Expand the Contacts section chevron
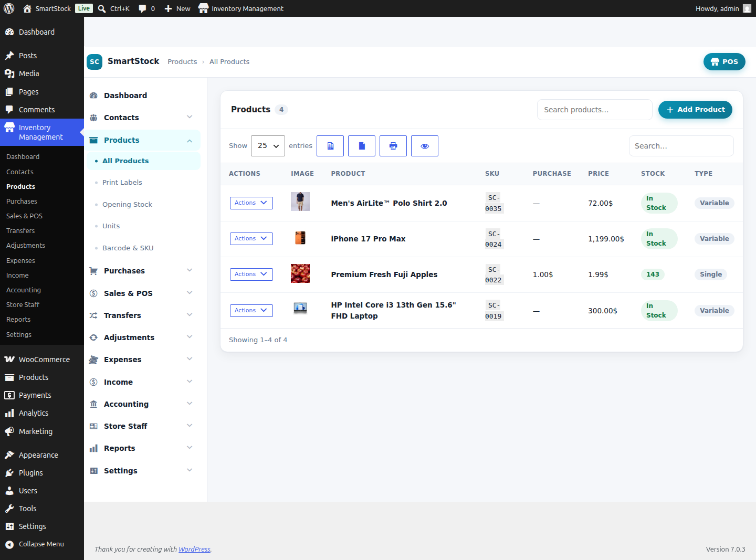 (x=190, y=117)
